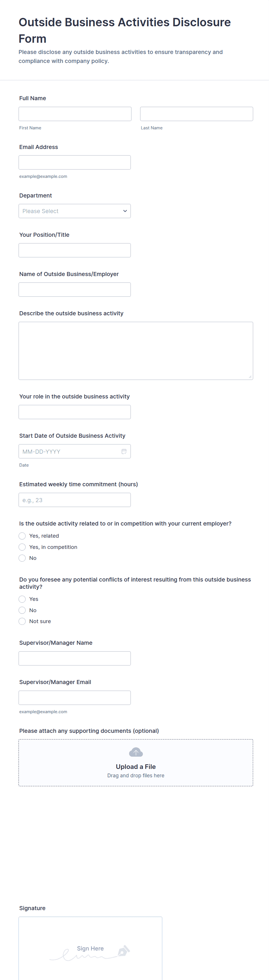The image size is (269, 980).
Task: Click the calendar icon in Start Date field
Action: pos(124,451)
